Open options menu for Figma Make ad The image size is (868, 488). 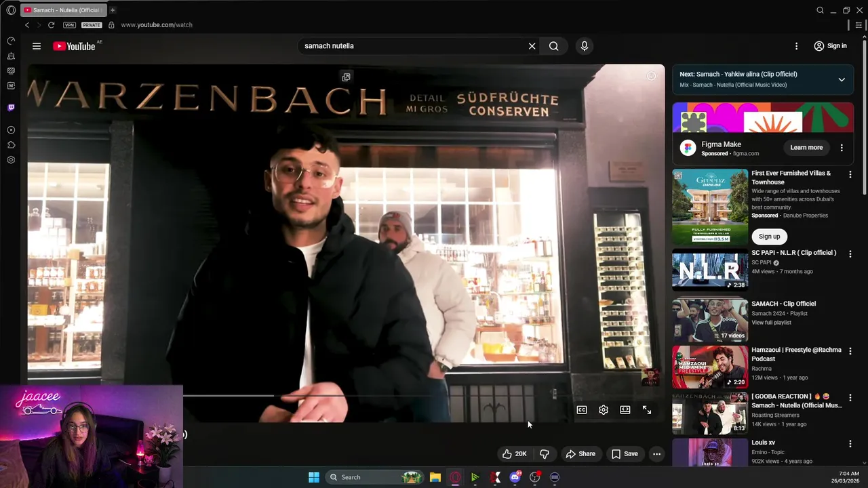click(842, 148)
